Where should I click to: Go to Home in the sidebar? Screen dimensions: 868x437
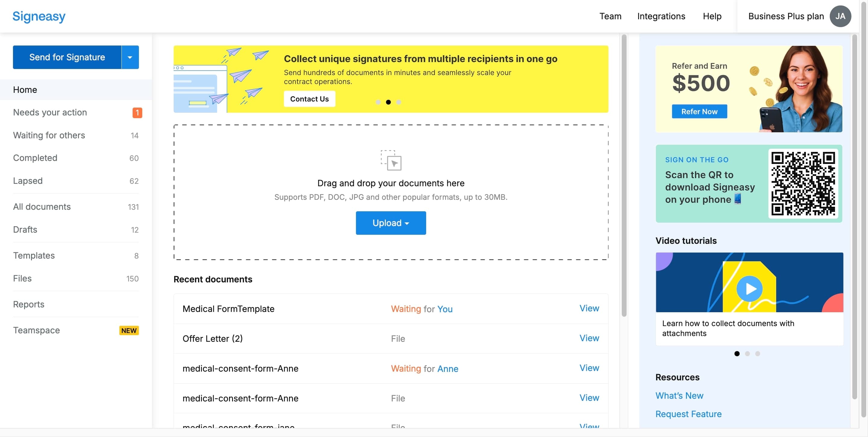(76, 90)
